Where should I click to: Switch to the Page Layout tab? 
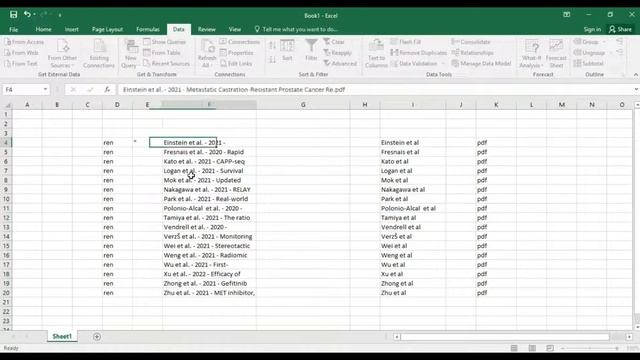click(107, 29)
